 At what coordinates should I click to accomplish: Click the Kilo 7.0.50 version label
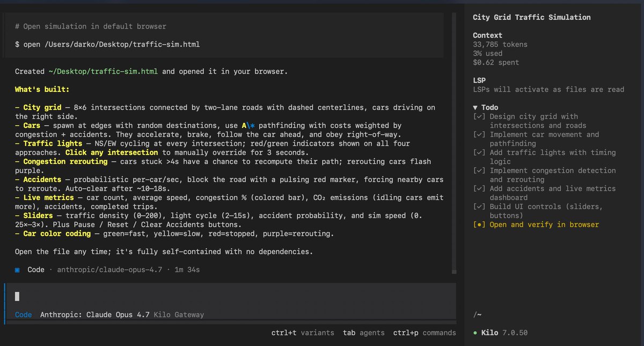pyautogui.click(x=504, y=333)
